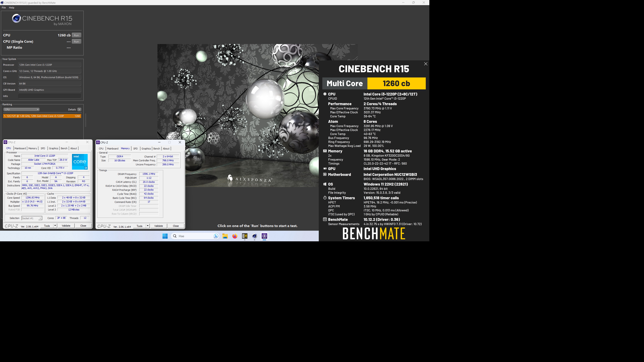Click the DRAM Frequency 1596.1 MHz value
644x362 pixels.
pos(149,174)
